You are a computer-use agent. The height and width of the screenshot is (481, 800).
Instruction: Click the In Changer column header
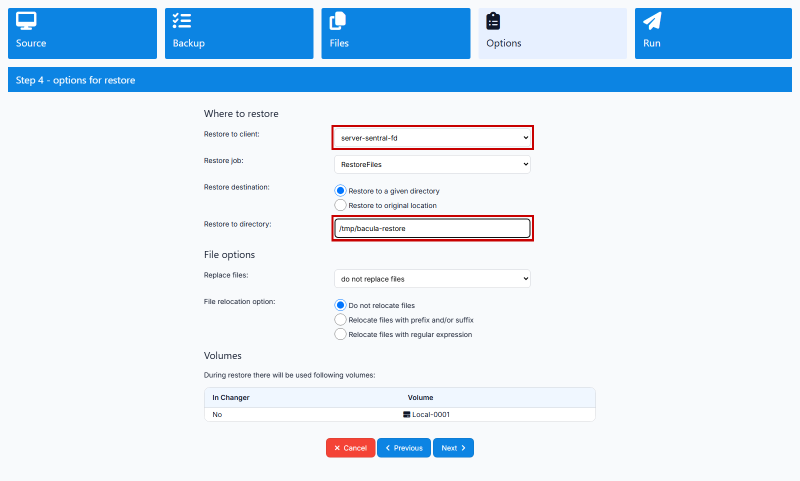[231, 397]
